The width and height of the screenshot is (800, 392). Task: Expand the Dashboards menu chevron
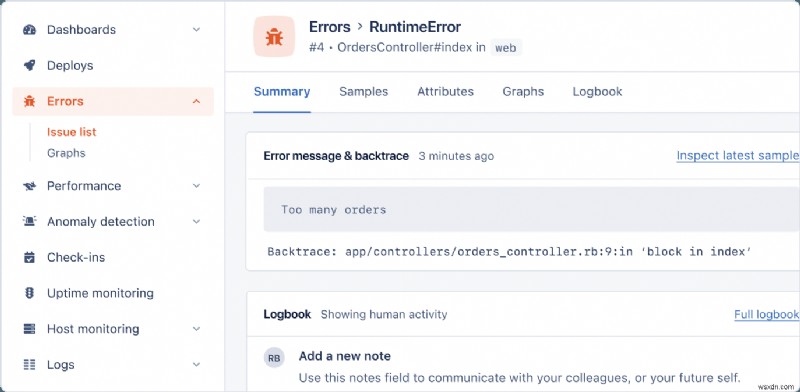pos(196,30)
